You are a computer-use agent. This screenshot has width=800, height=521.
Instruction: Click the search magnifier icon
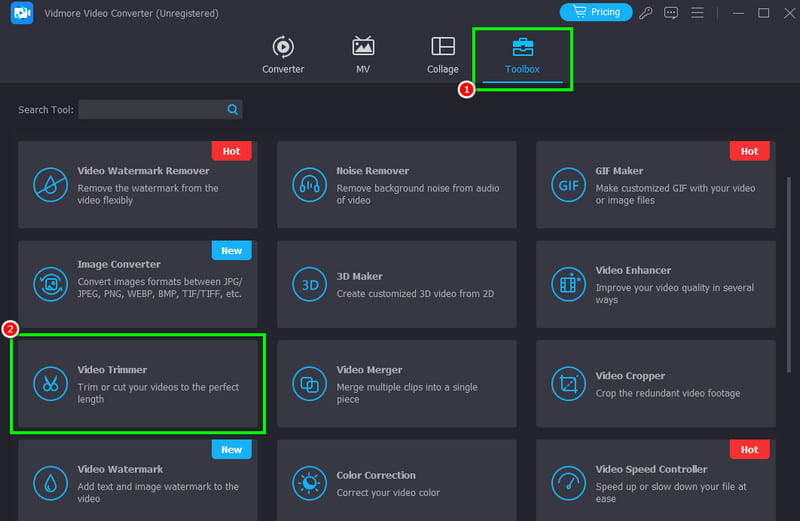[233, 110]
